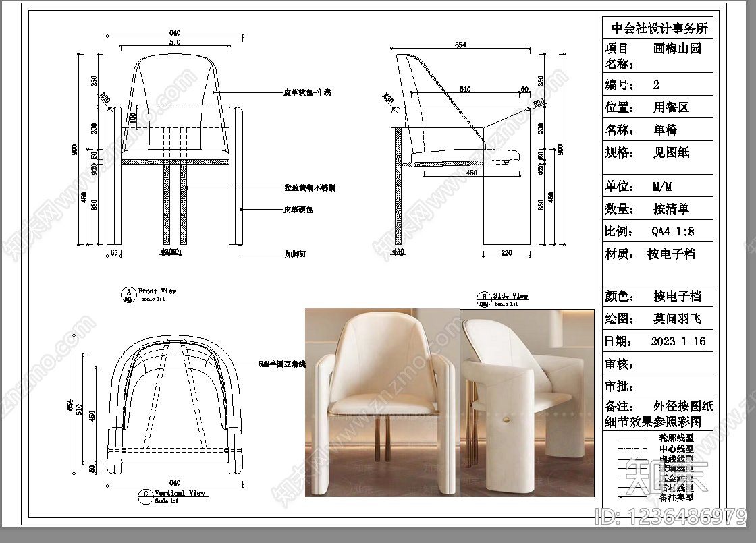Click the 审核 label
This screenshot has width=756, height=543.
(x=619, y=364)
